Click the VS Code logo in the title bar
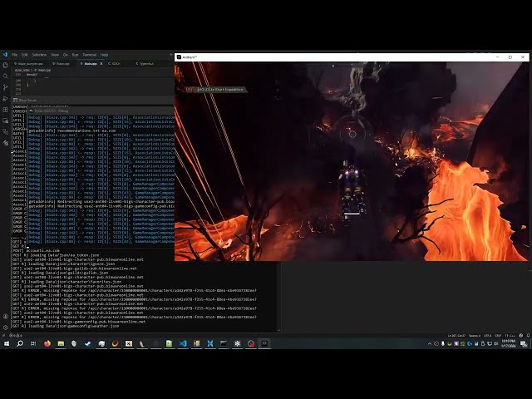 pyautogui.click(x=5, y=55)
